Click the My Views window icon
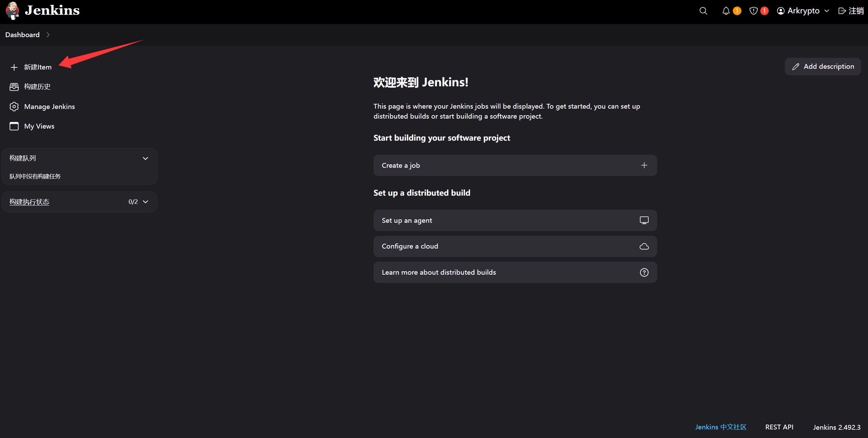The image size is (868, 438). 14,126
